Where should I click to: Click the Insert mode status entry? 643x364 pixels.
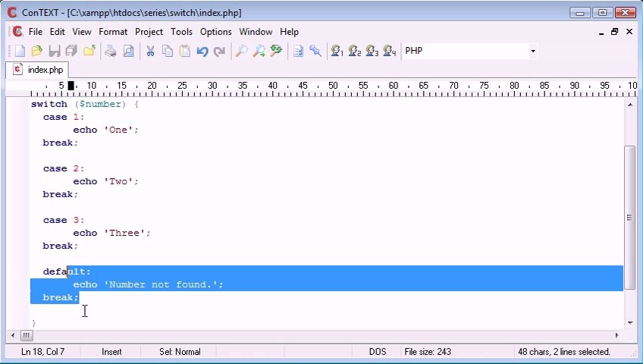[x=111, y=352]
